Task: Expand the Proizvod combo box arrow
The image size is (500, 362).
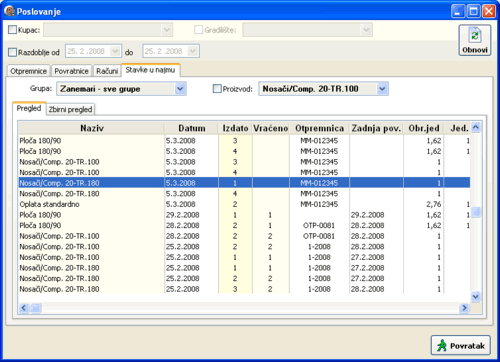Action: (x=382, y=89)
